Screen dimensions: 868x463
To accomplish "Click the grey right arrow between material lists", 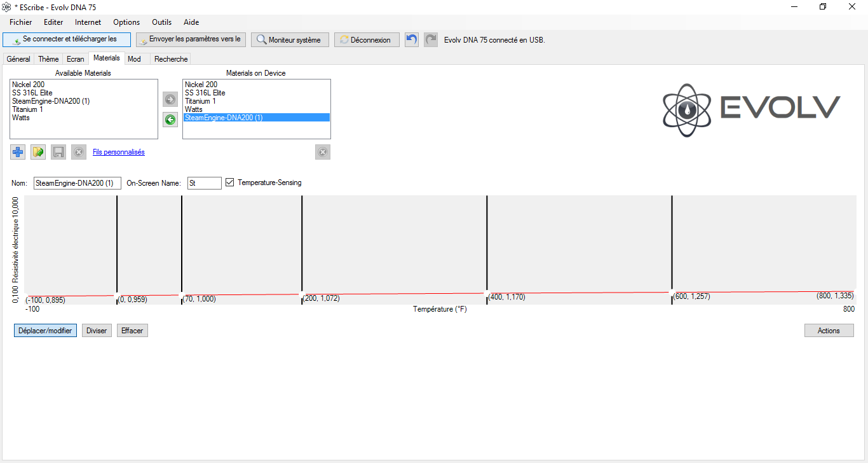I will 170,99.
